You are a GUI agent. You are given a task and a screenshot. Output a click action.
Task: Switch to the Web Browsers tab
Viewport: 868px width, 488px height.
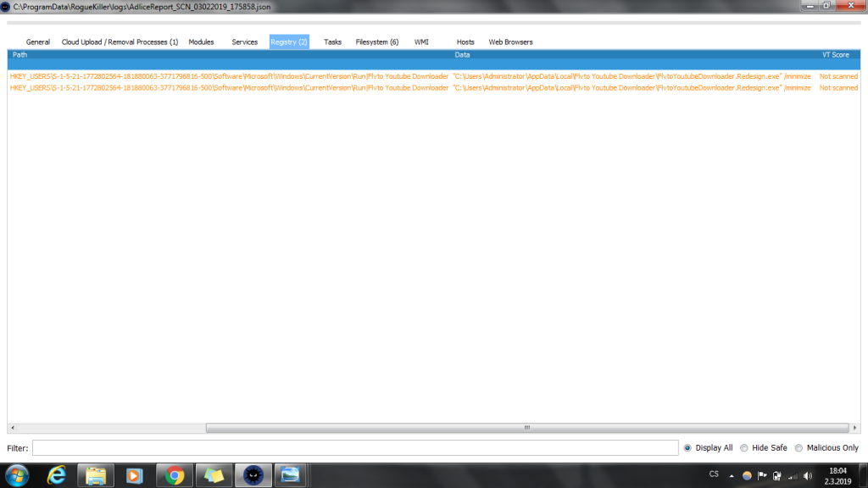(x=510, y=42)
